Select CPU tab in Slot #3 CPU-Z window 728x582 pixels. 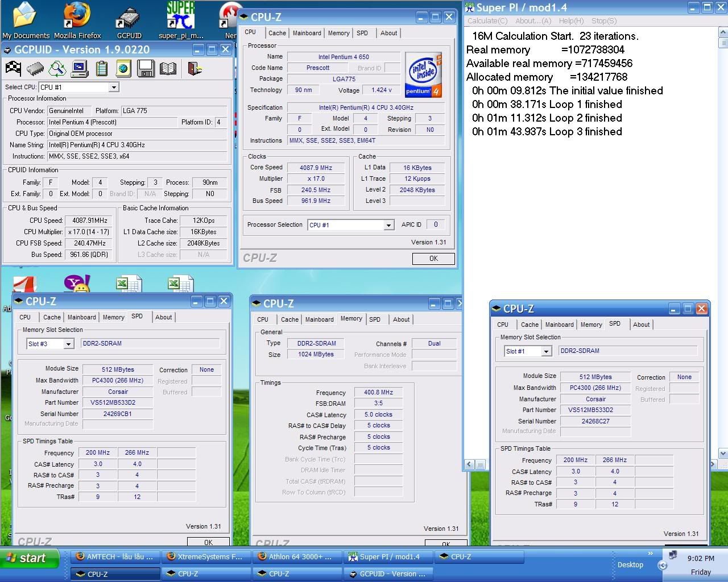[25, 317]
